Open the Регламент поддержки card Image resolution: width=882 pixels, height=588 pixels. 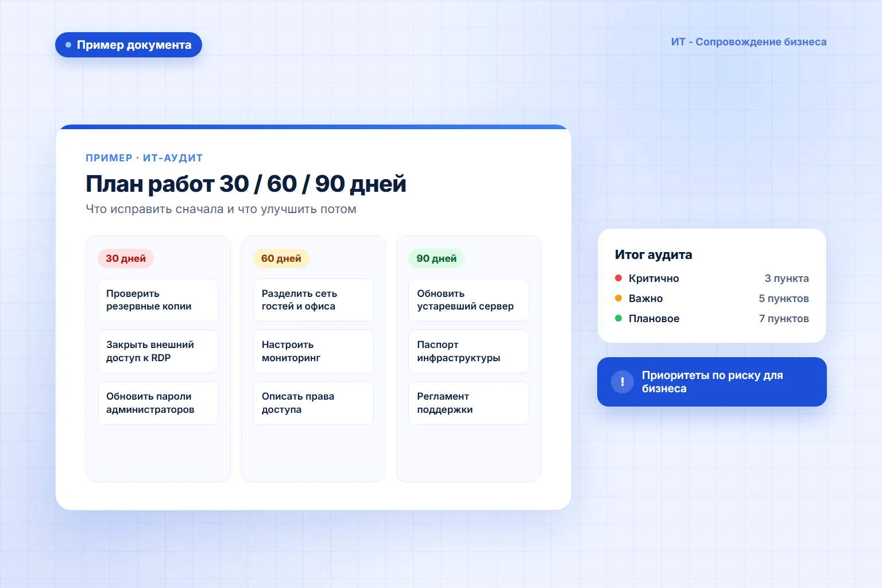469,403
